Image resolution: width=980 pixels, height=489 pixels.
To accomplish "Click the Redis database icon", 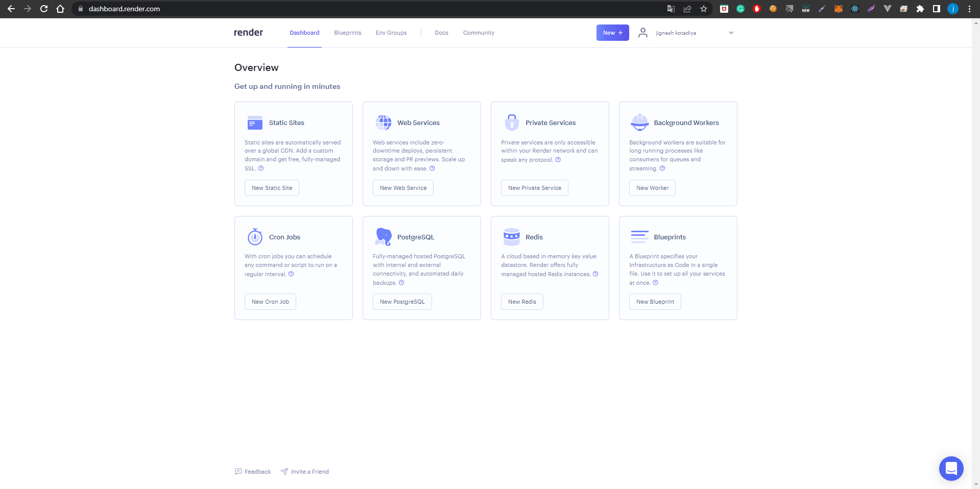I will pos(512,237).
